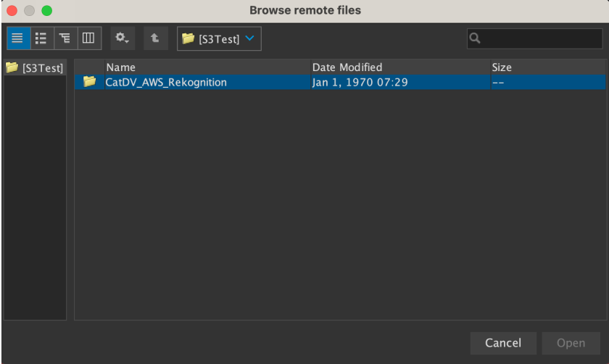
Task: Select the CatDV_AWS_Rekognition row name
Action: 166,83
